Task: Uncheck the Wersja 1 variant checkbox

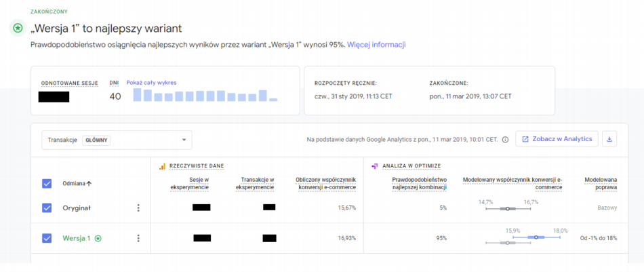Action: point(47,238)
